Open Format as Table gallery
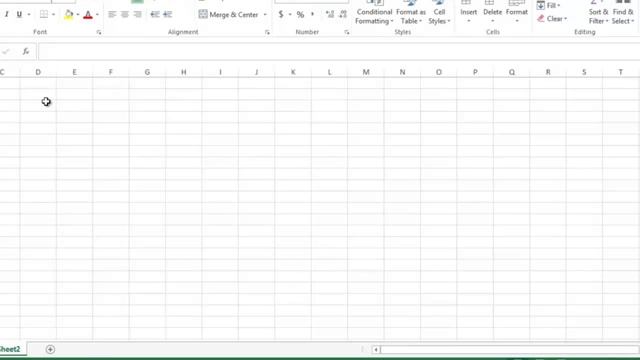640x360 pixels. tap(411, 14)
